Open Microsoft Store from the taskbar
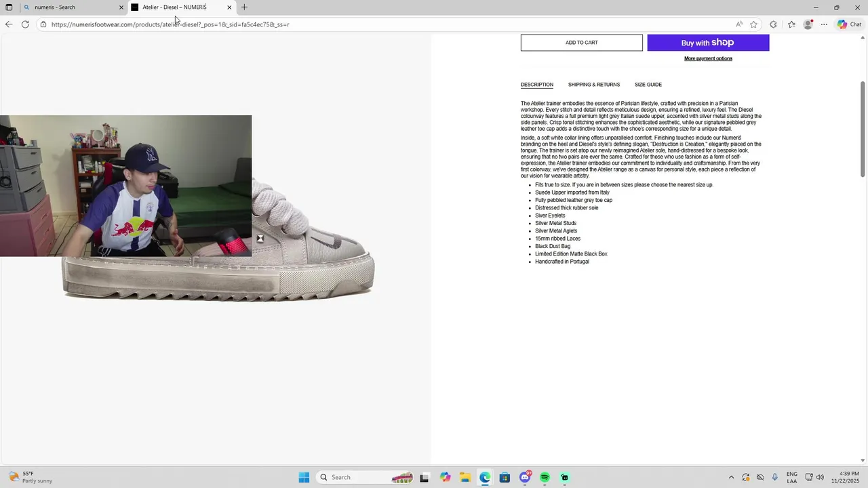 pyautogui.click(x=505, y=477)
